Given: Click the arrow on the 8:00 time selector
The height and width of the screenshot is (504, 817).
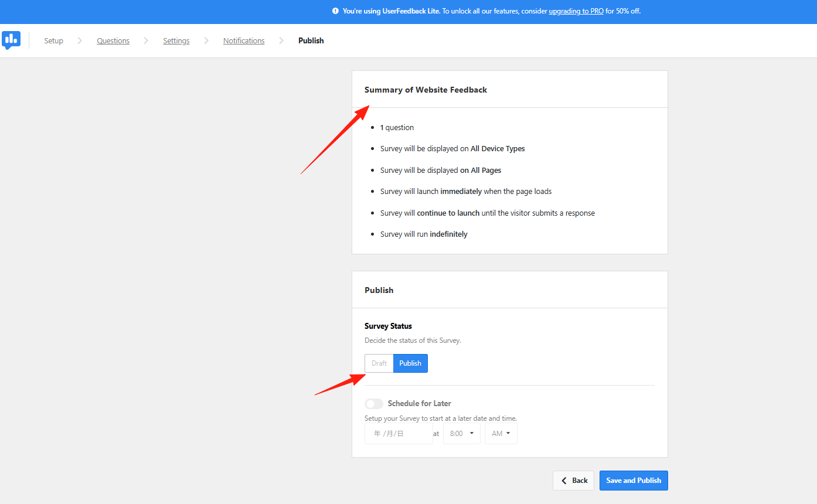Looking at the screenshot, I should point(471,433).
